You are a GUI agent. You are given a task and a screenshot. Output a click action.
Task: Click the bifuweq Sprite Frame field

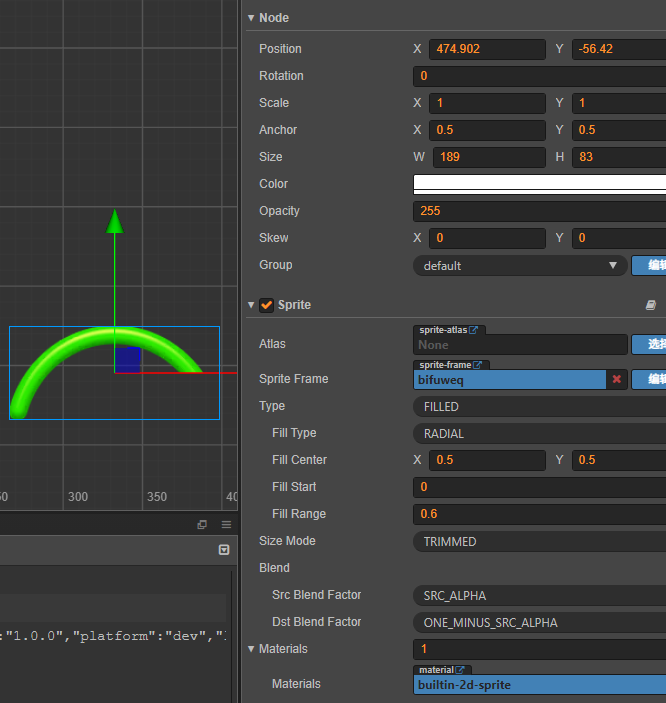coord(509,380)
